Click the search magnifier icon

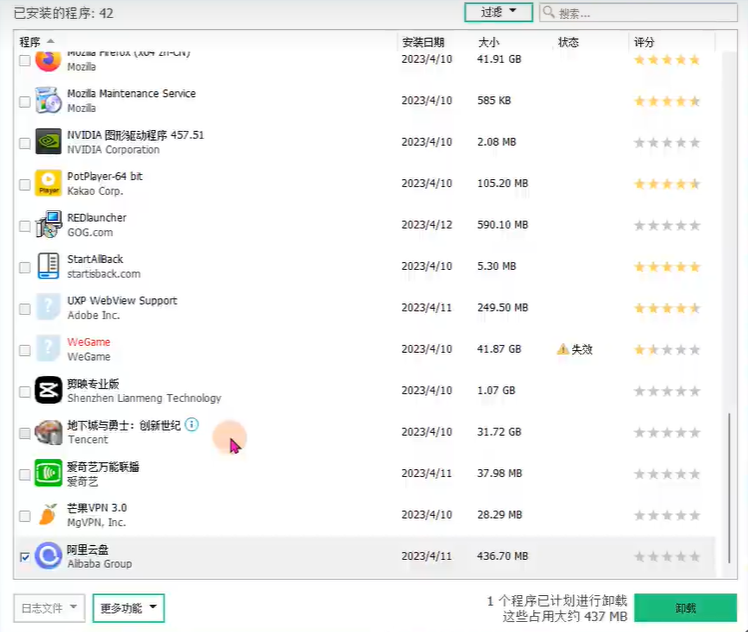pyautogui.click(x=549, y=12)
